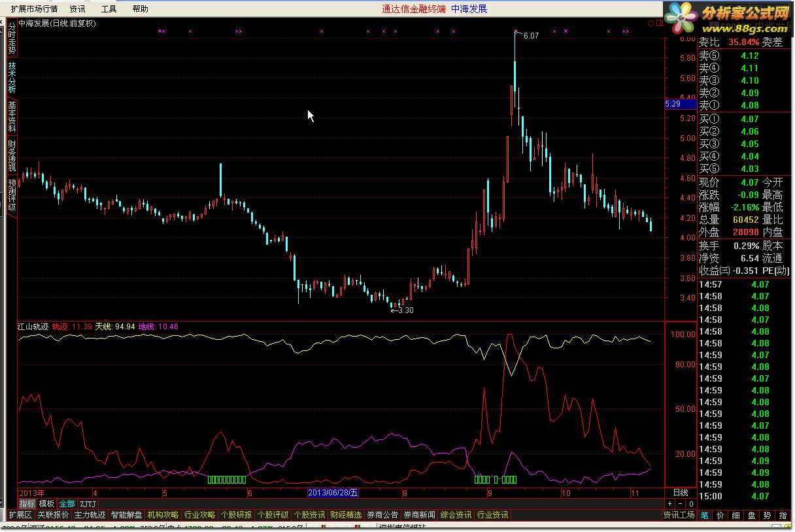The width and height of the screenshot is (795, 532).
Task: Open the 机构攻略 bottom tab
Action: coord(163,515)
